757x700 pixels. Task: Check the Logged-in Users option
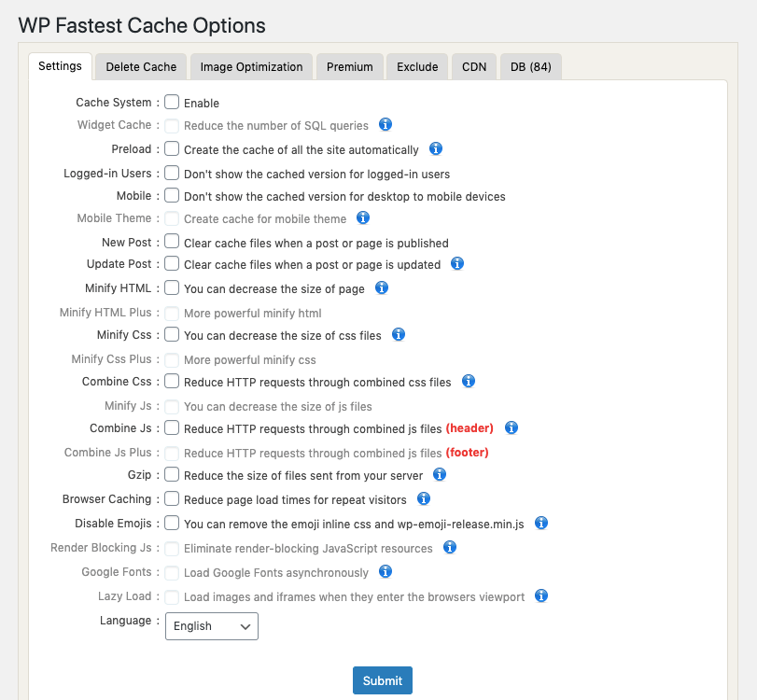pos(171,172)
